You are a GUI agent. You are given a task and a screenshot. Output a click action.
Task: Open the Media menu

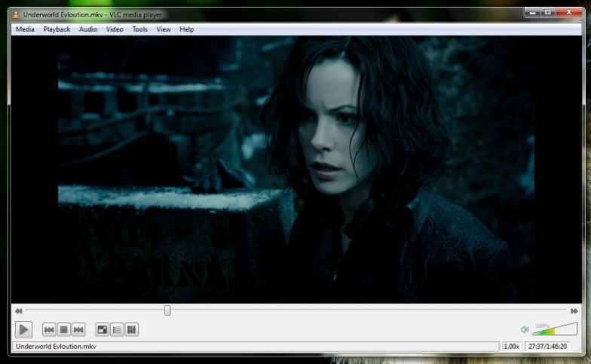point(25,29)
